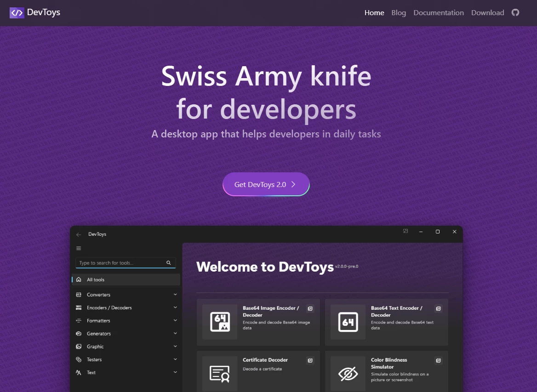Click the back arrow in DevToys window

pos(79,234)
